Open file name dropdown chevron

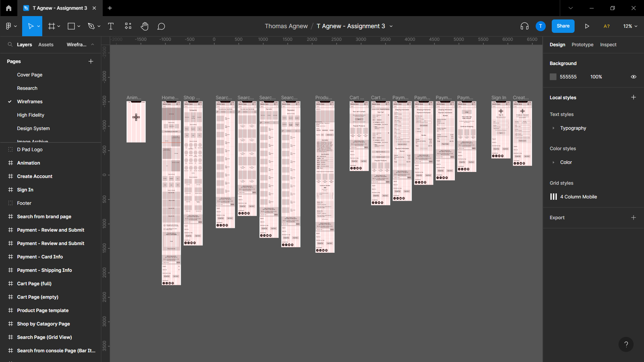coord(391,26)
